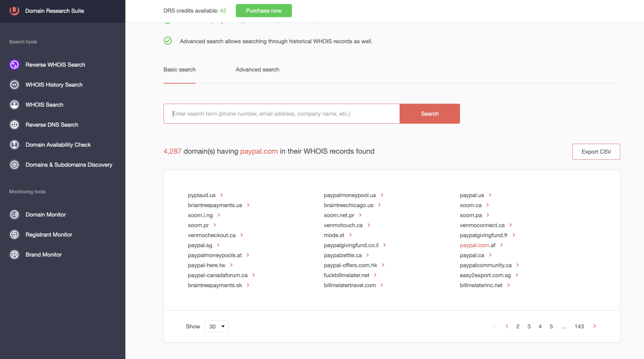Click the Domain Monitor sidebar icon
The height and width of the screenshot is (359, 644).
coord(14,215)
